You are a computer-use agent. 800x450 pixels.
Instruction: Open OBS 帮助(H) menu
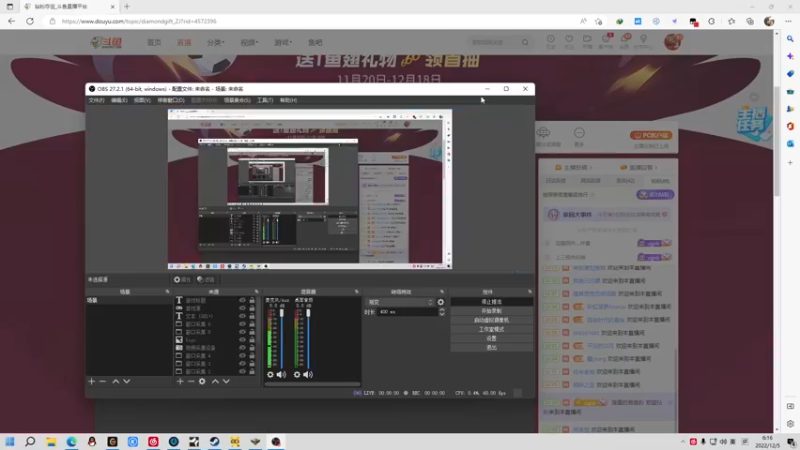pos(288,101)
